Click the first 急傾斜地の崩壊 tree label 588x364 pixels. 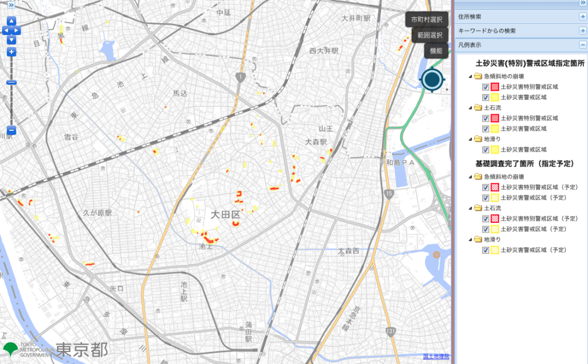coord(504,76)
